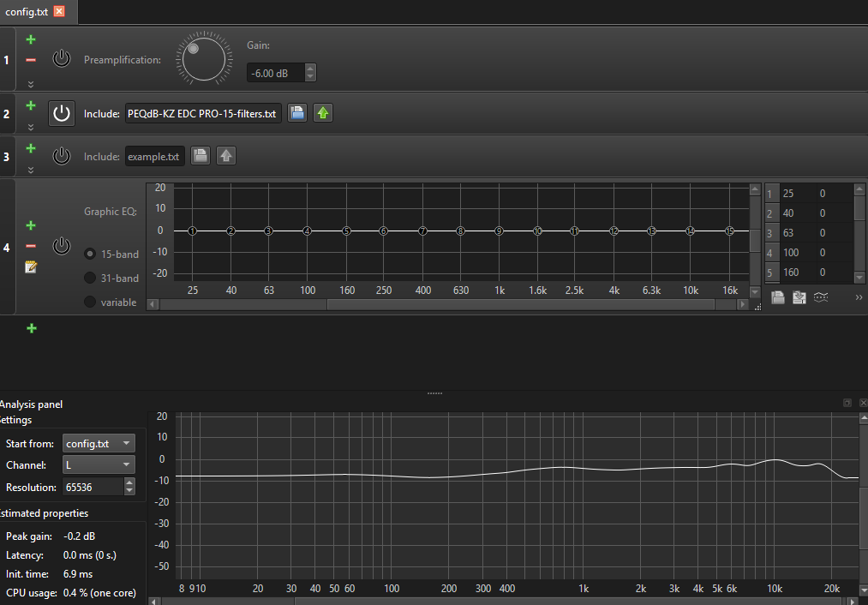Remove Preamplification filter with red minus
This screenshot has height=605, width=868.
pyautogui.click(x=31, y=60)
